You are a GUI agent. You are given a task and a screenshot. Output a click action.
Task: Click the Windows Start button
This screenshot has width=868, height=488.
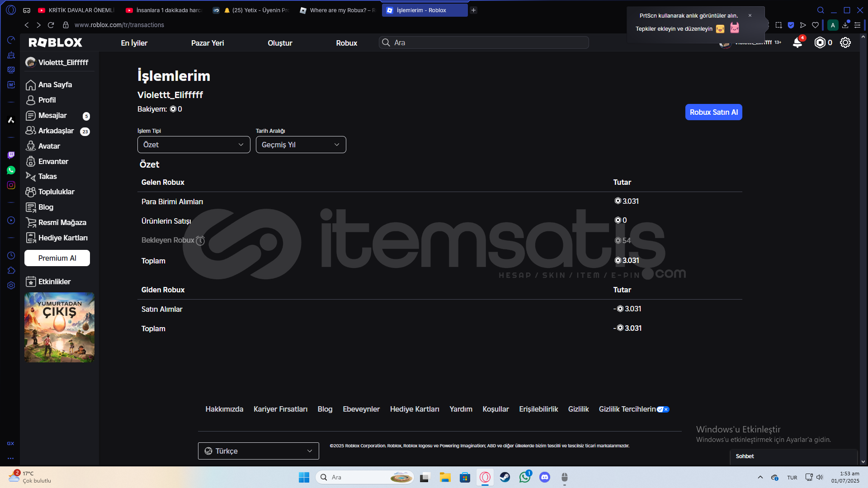click(x=304, y=477)
